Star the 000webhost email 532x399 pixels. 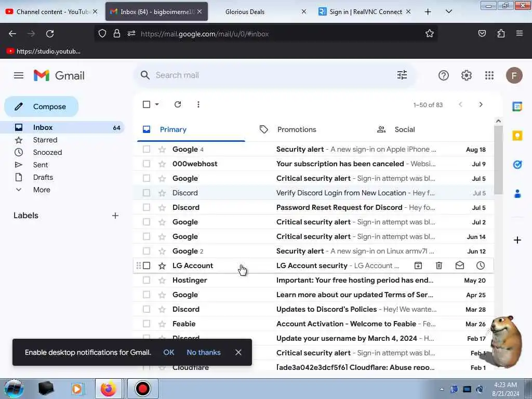pos(162,164)
